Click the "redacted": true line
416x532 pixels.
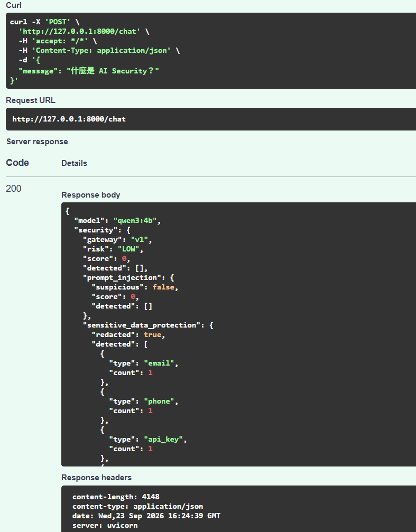[x=128, y=334]
